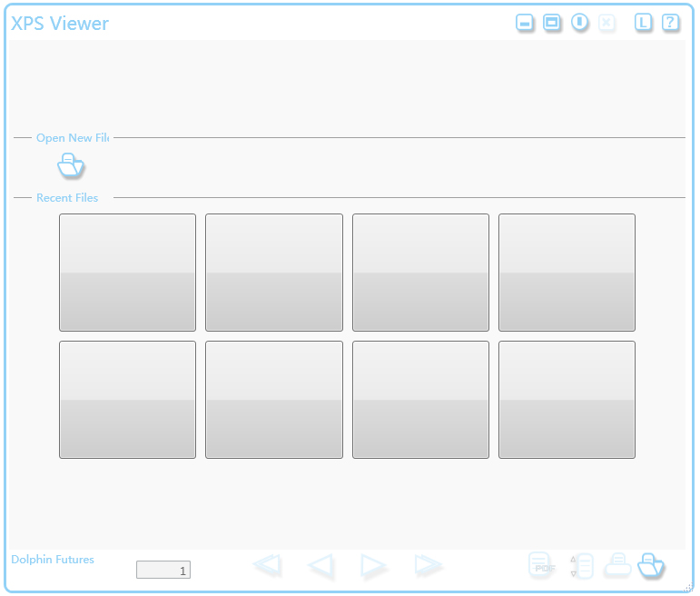Viewport: 700px width, 596px height.
Task: Select fourth recent file thumbnail in bottom row
Action: [567, 400]
